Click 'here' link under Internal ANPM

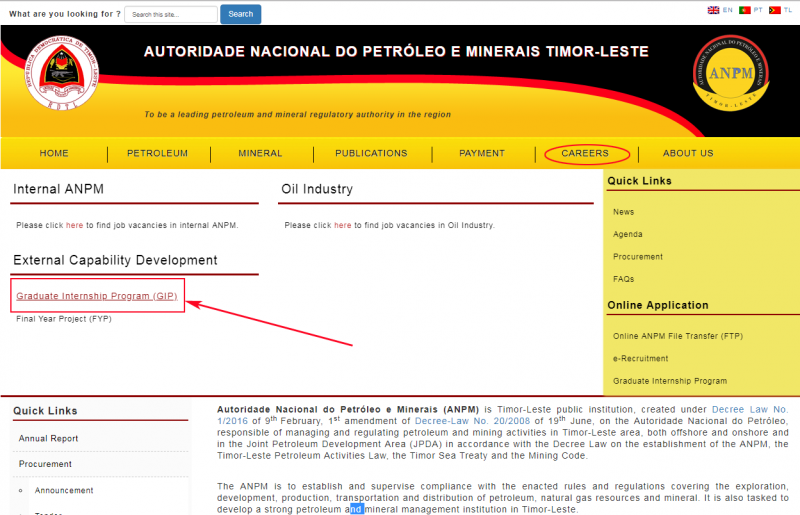point(74,225)
